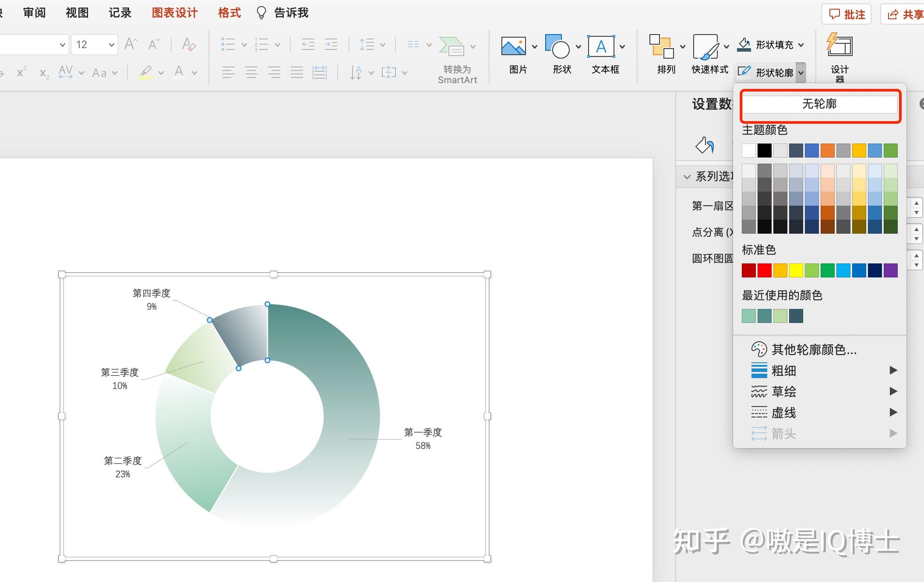Switch to the Chart Design tab (图表设计)

pyautogui.click(x=175, y=13)
